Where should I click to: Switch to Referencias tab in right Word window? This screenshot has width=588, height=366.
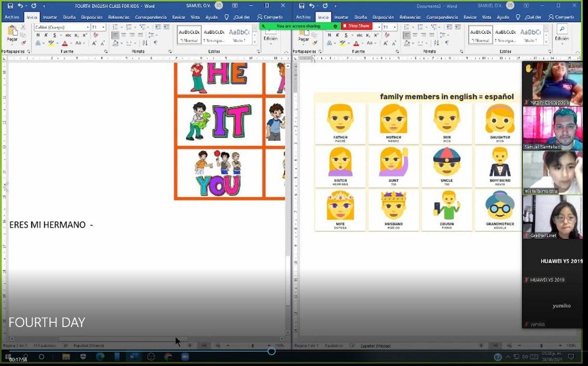pos(410,17)
